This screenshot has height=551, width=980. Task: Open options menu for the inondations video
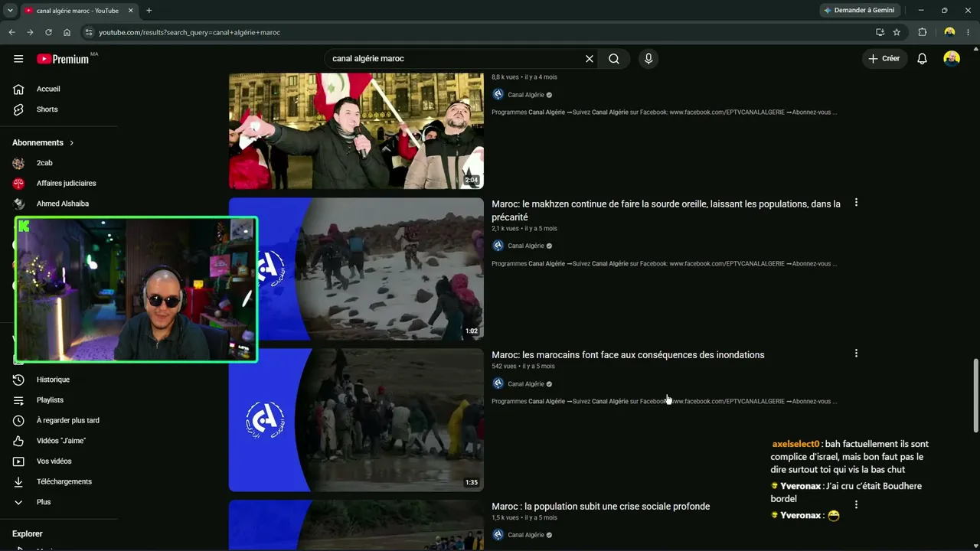point(856,354)
